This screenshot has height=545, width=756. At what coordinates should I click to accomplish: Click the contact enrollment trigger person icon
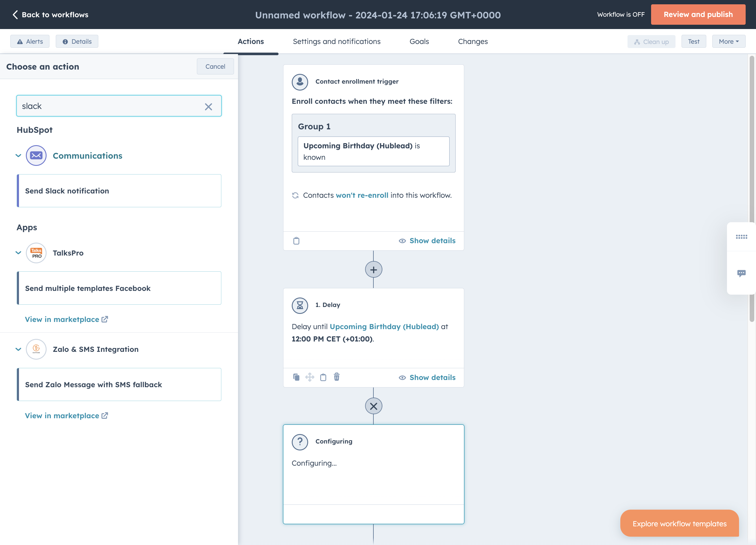pyautogui.click(x=300, y=82)
